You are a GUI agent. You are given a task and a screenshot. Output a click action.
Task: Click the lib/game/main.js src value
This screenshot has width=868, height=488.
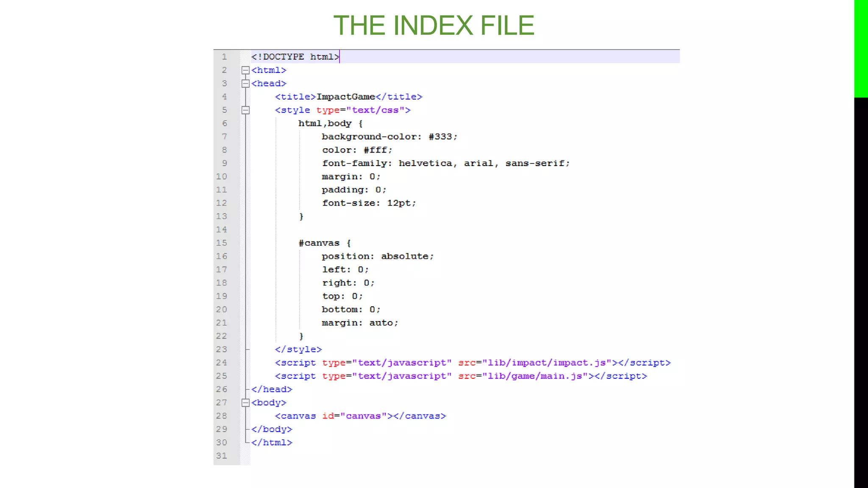tap(535, 376)
